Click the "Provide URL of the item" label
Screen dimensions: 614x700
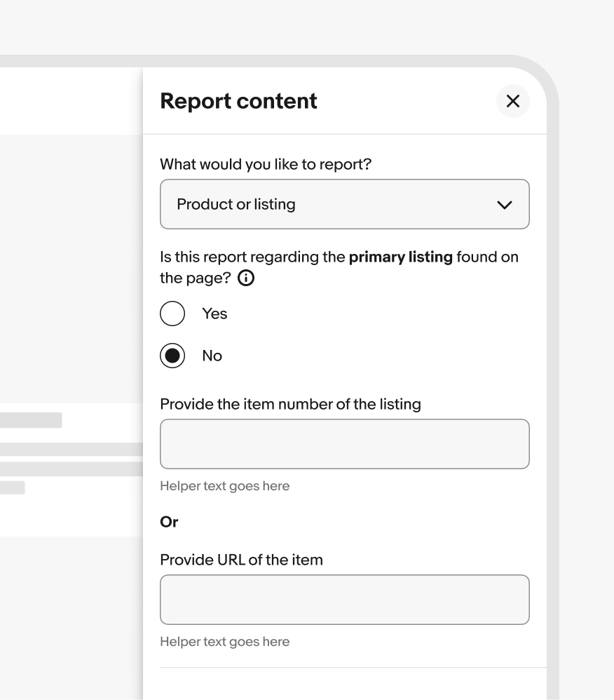[x=241, y=560]
